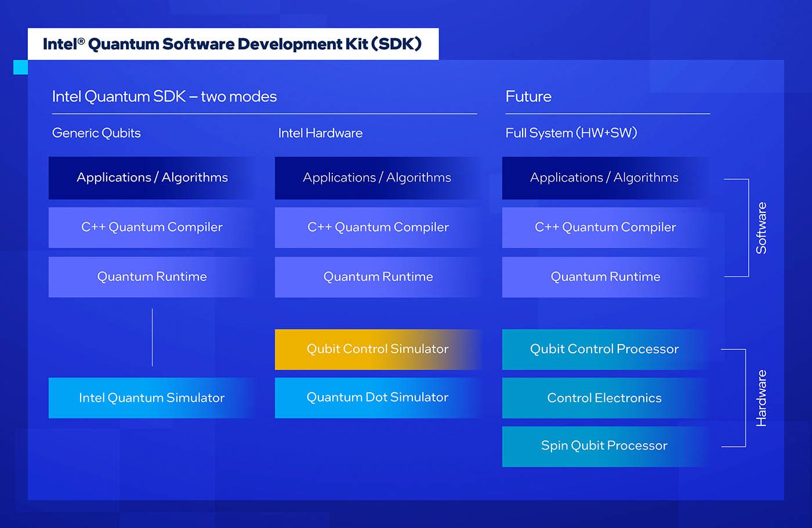Click the vertical Hardware label

point(761,398)
